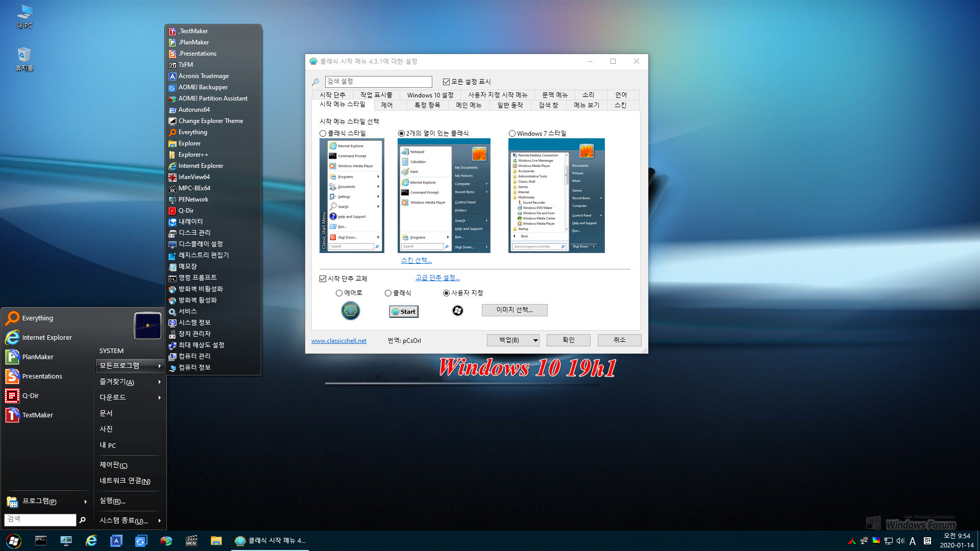Click the 검색 설정 search field

(x=378, y=82)
